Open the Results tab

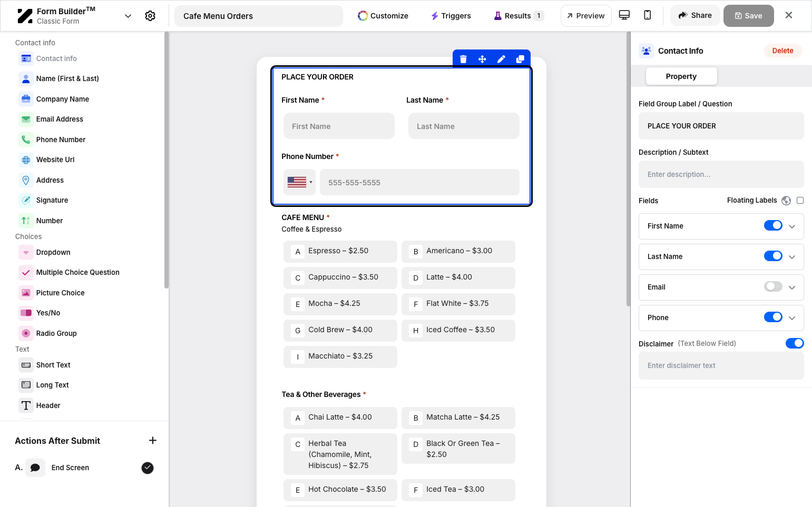coord(518,16)
